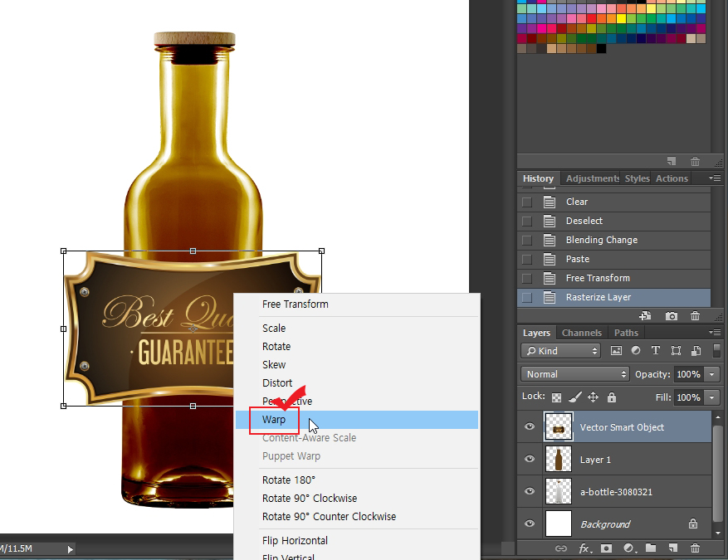
Task: Click history state icon for Rasterize Layer
Action: 550,297
